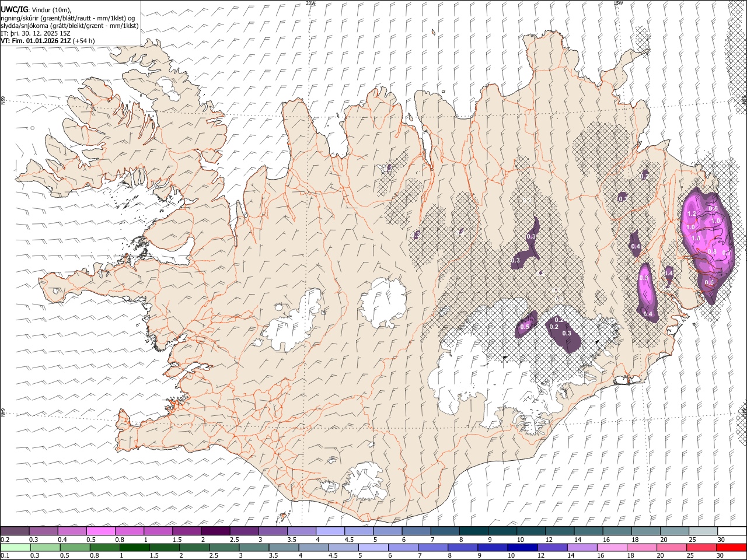Pick the white 30 swatch ending the top legend row
The width and height of the screenshot is (747, 560).
[x=732, y=531]
